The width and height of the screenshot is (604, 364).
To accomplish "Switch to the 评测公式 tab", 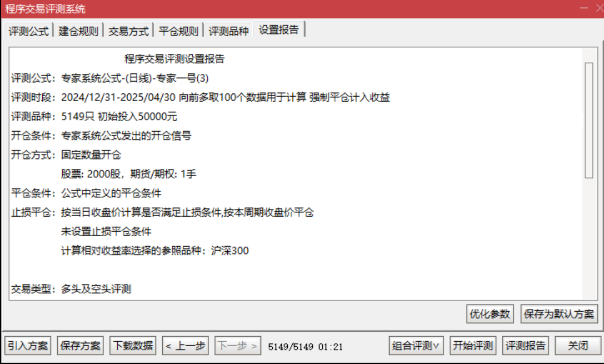I will (28, 31).
